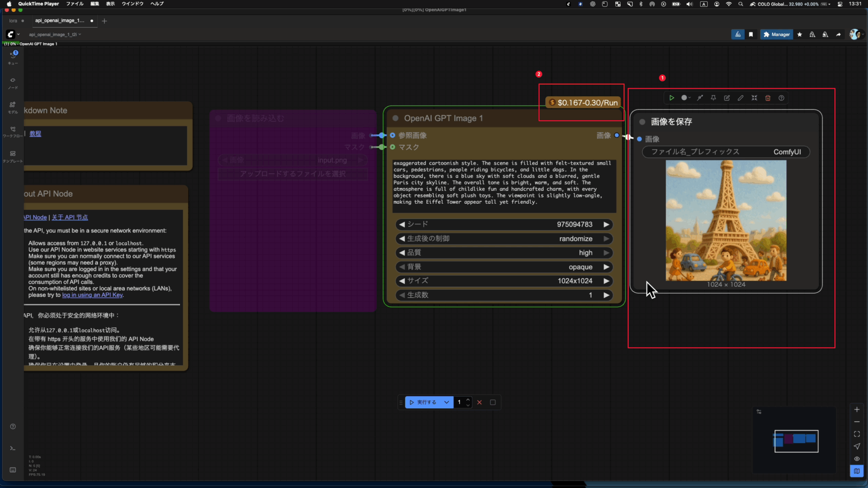Image resolution: width=868 pixels, height=488 pixels.
Task: Increase seed value with right arrow
Action: pyautogui.click(x=606, y=225)
